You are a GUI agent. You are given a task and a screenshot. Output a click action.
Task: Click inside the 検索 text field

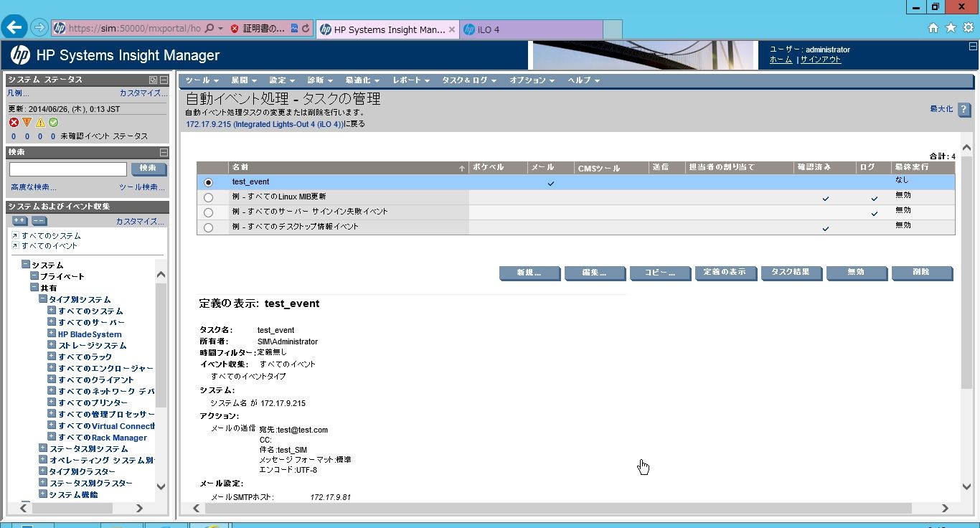68,169
